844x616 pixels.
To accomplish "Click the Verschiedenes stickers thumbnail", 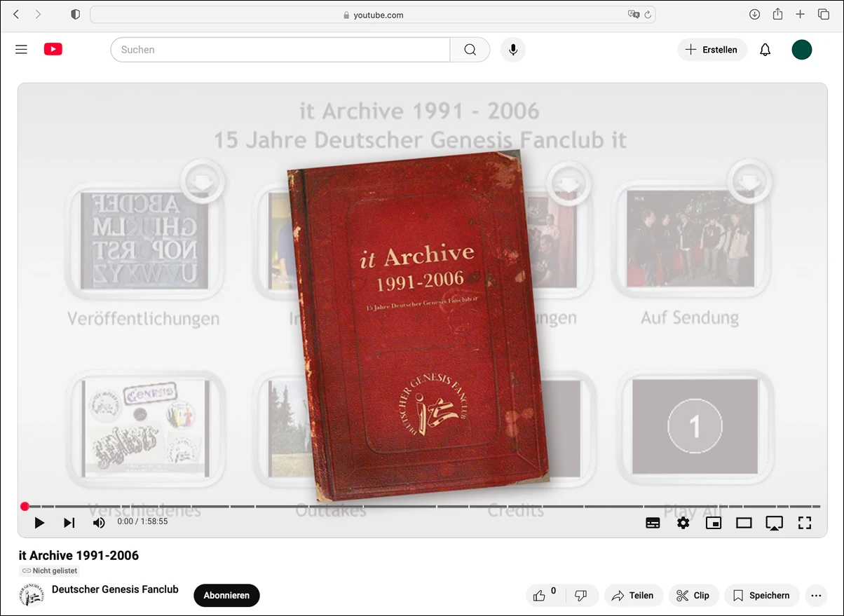I will coord(145,428).
